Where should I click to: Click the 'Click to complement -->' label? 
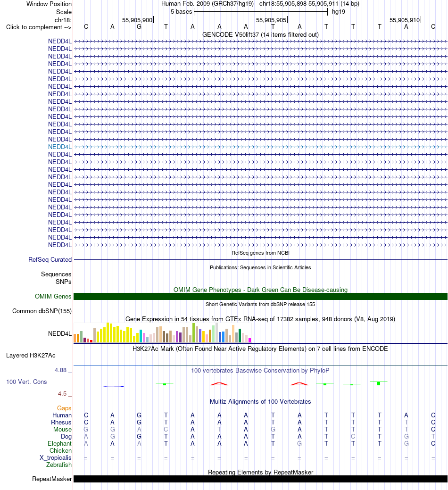(39, 27)
